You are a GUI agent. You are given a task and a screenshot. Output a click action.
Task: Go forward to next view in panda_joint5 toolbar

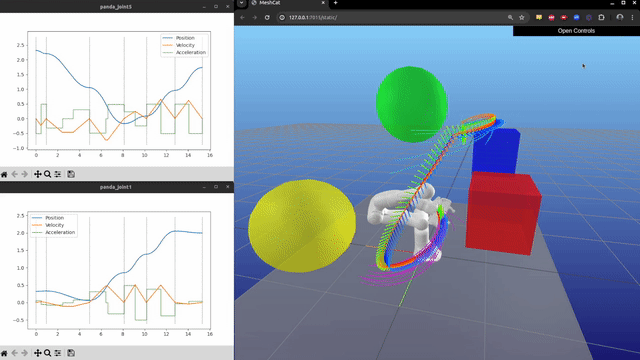point(24,174)
